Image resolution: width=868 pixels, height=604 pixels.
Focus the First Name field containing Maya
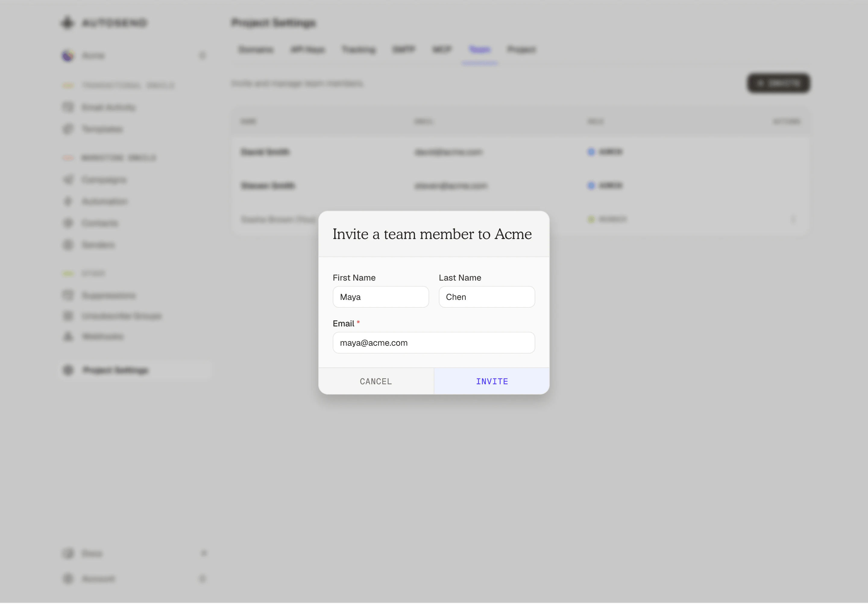[381, 297]
